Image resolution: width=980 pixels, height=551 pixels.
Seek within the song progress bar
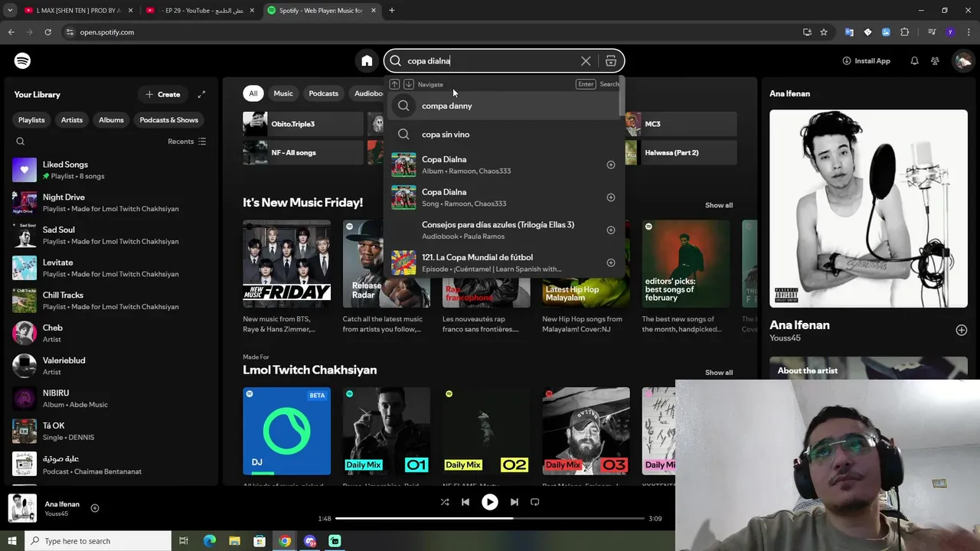point(490,518)
